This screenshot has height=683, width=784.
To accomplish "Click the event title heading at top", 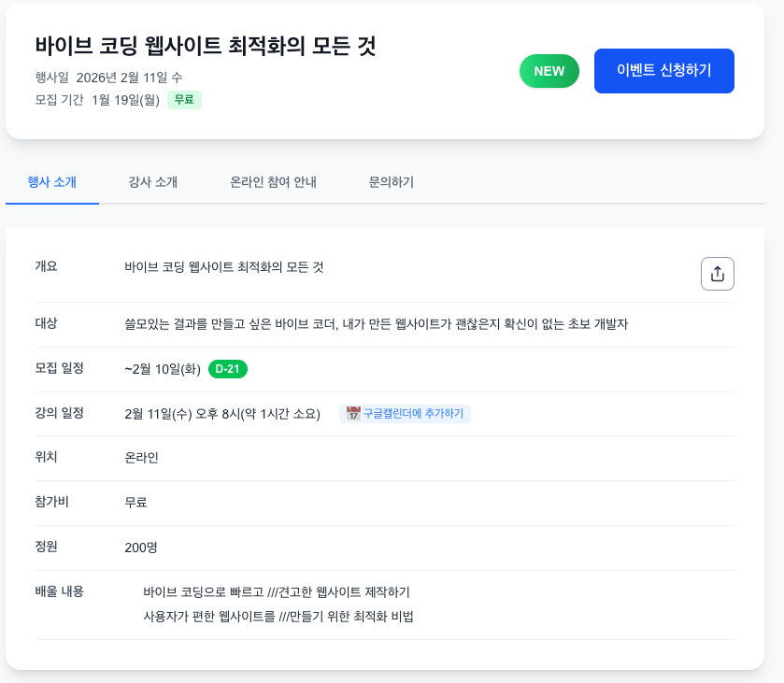I will pos(206,46).
